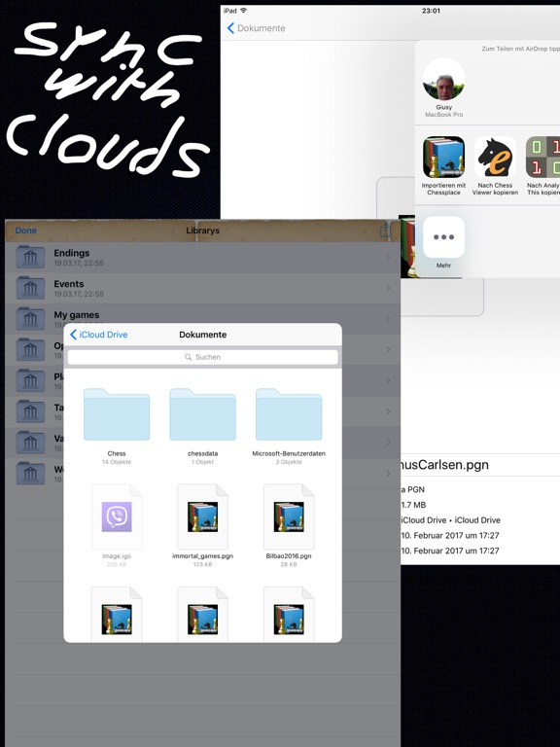
Task: Tap the Librarys header title
Action: click(203, 231)
